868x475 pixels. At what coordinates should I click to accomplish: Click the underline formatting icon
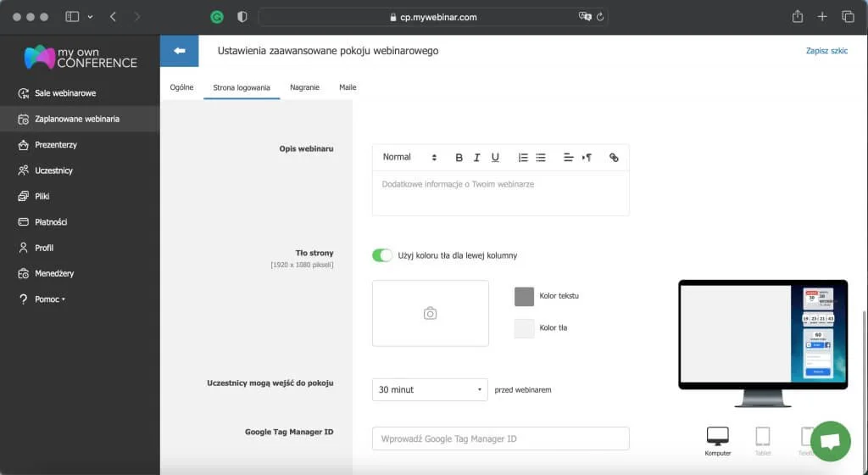495,158
